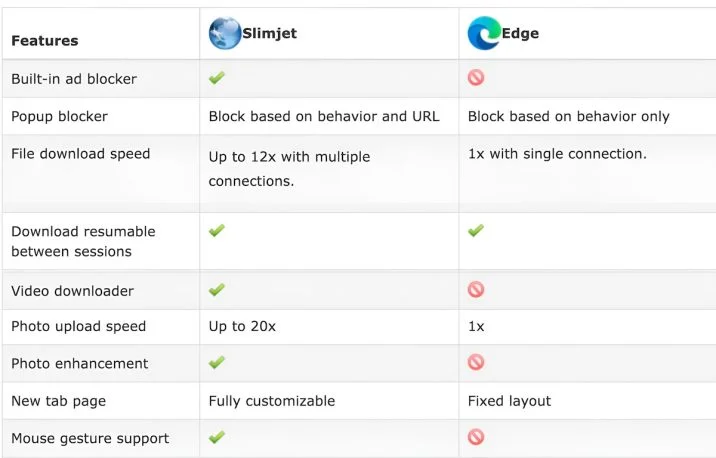Click 'Up to 12x with multiple connections' text
Screen dimensions: 716x458
289,168
